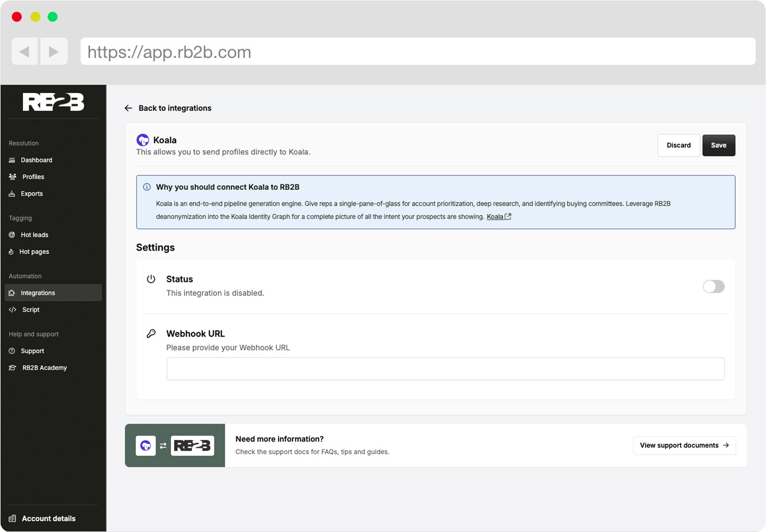Viewport: 766px width, 532px height.
Task: Click the RB2B logo in footer banner
Action: coord(193,445)
